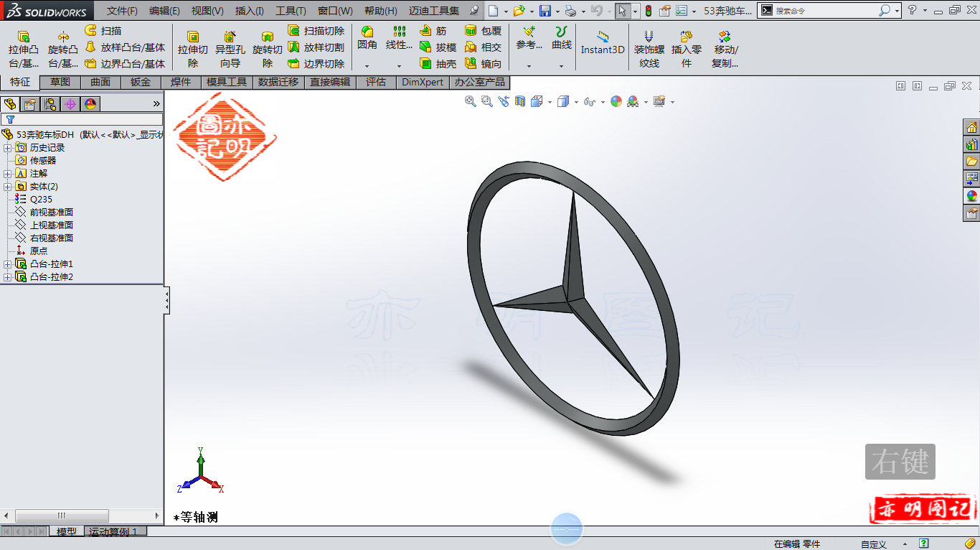Switch to the PropertyManager panel tab
The image size is (980, 550).
point(29,104)
